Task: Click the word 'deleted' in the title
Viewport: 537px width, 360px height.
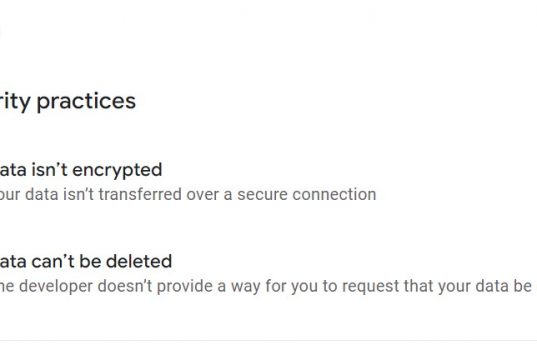Action: tap(139, 262)
